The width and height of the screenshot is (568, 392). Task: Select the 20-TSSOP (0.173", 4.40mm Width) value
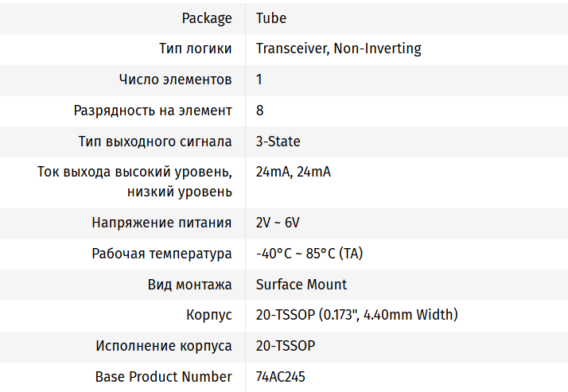point(356,316)
